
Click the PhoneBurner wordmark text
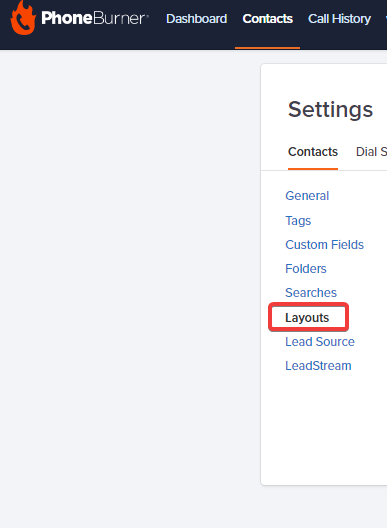(x=95, y=18)
